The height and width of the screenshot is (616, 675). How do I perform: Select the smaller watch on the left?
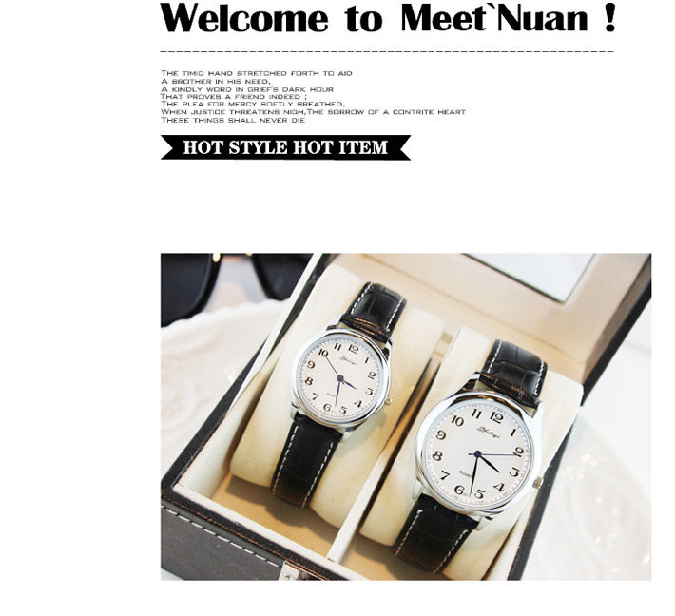coord(341,393)
